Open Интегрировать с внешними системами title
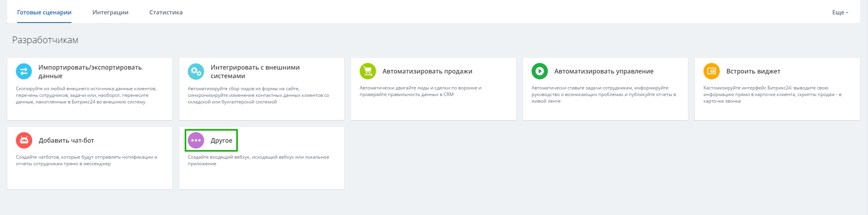This screenshot has height=215, width=868. click(255, 72)
